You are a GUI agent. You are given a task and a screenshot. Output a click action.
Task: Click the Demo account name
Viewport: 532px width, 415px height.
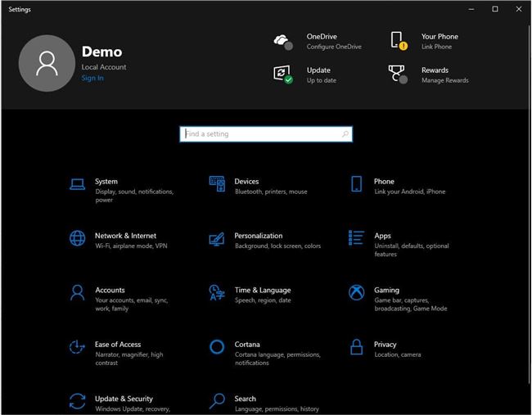(101, 52)
